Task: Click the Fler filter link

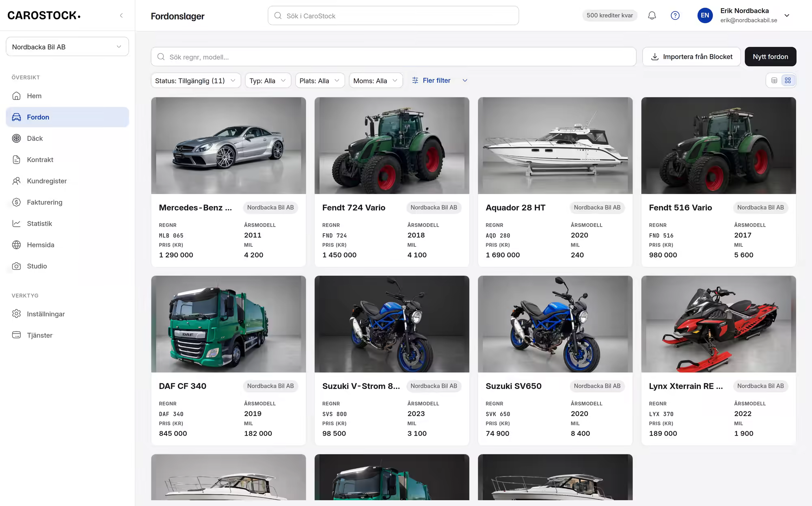Action: pos(436,80)
